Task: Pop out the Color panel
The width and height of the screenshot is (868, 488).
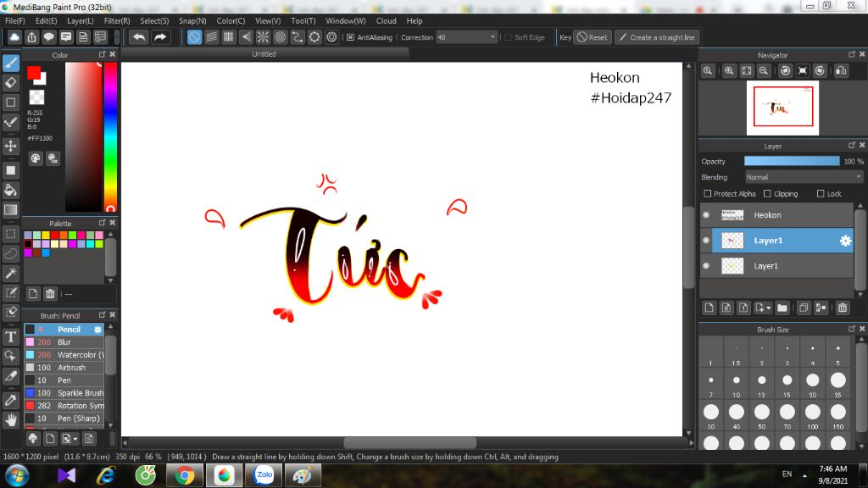Action: [102, 54]
